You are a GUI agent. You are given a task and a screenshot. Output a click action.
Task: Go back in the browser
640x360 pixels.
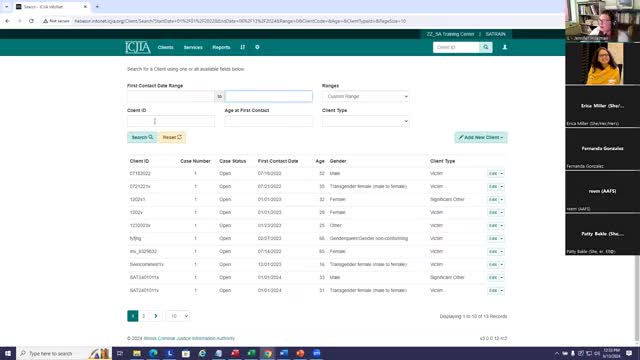point(7,21)
